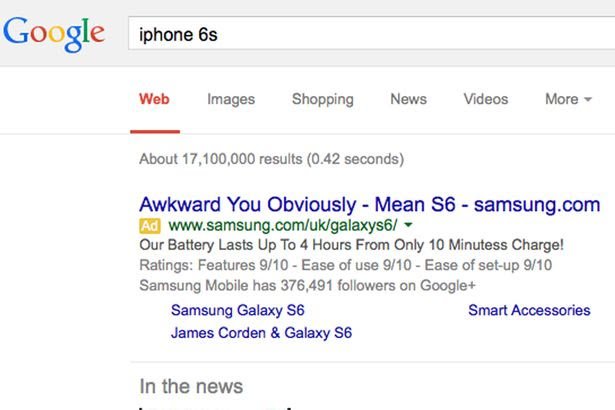This screenshot has width=615, height=410.
Task: Open the News tab
Action: [x=408, y=99]
